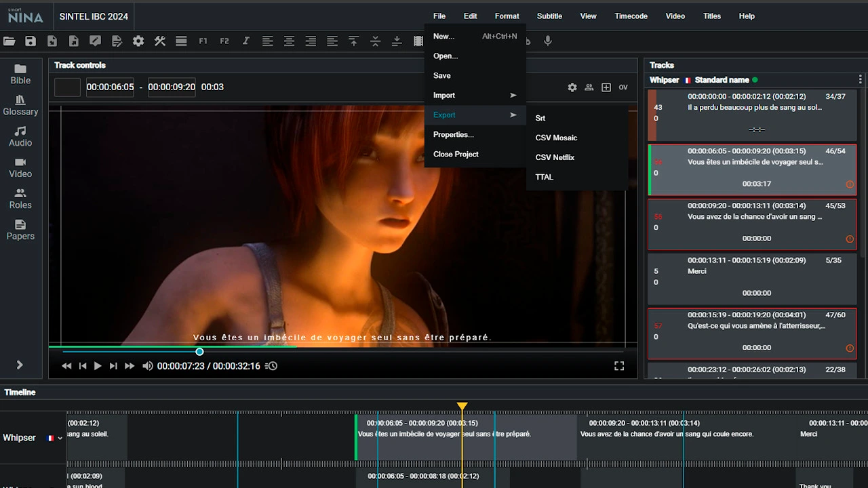The height and width of the screenshot is (488, 868).
Task: Open the Subtitle menu
Action: [x=549, y=16]
